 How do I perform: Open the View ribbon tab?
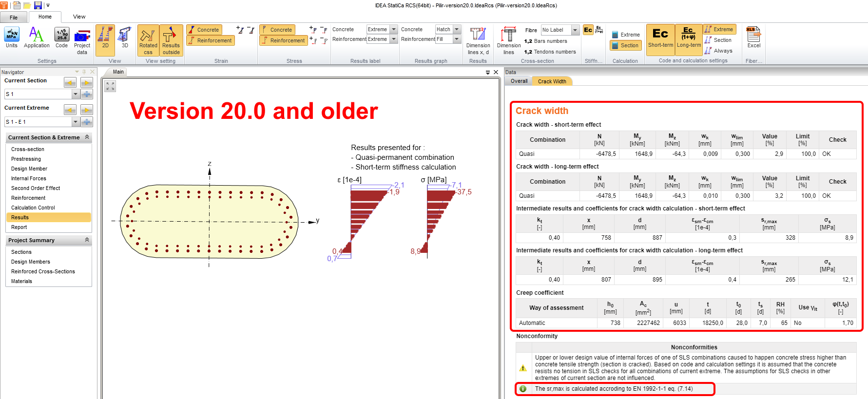pos(79,17)
